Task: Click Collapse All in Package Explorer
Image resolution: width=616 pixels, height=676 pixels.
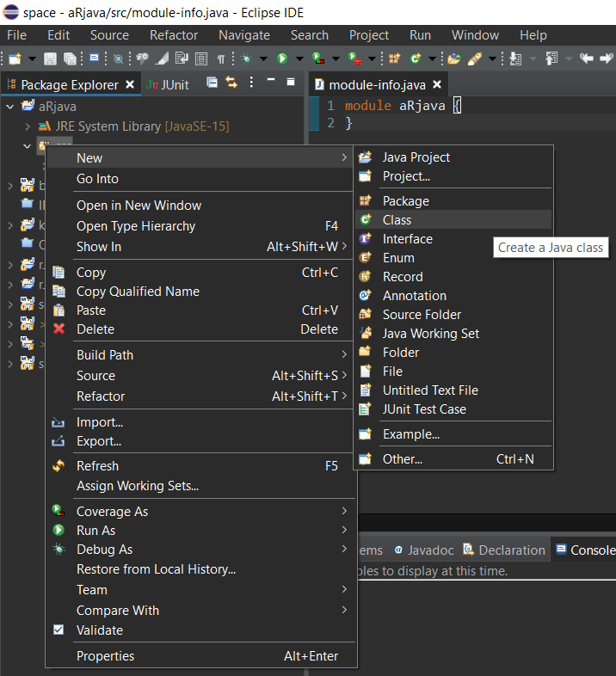Action: point(213,82)
